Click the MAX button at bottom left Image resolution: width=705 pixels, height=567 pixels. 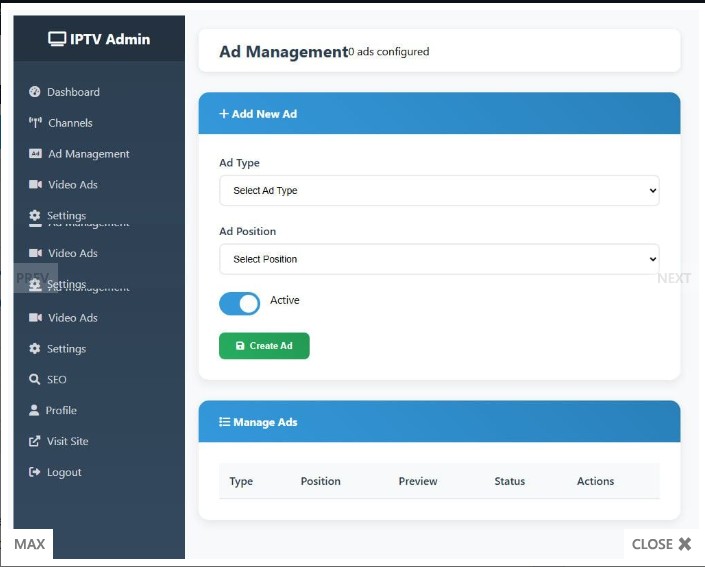30,544
